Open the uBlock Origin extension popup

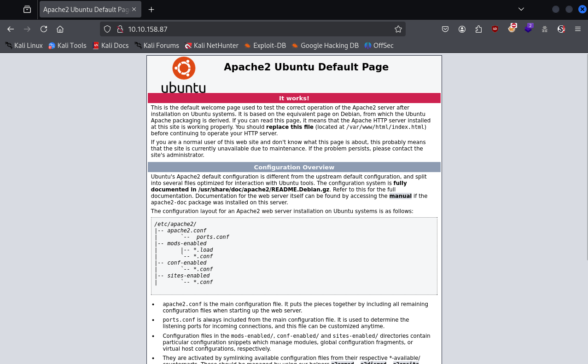tap(495, 29)
